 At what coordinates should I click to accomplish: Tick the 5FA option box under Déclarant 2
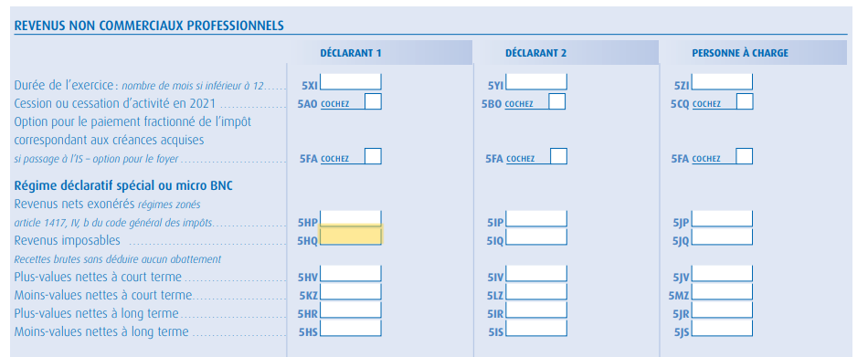pos(558,156)
